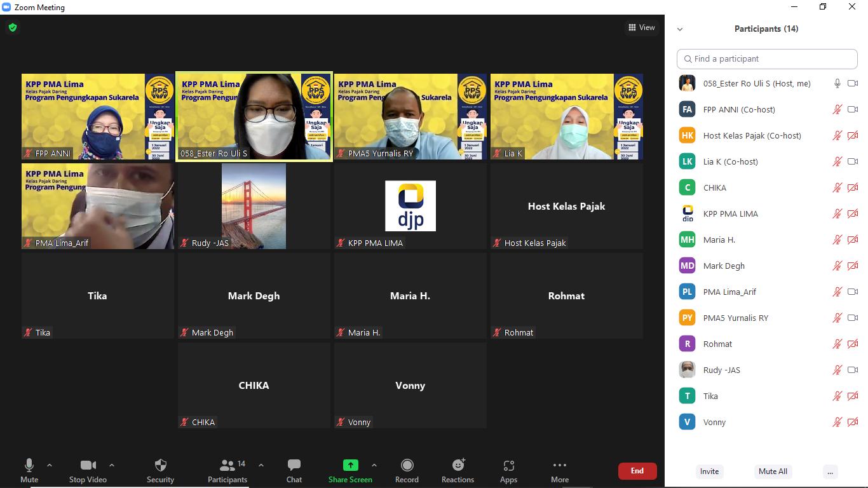Expand video options arrow beside Stop Video

click(x=112, y=465)
